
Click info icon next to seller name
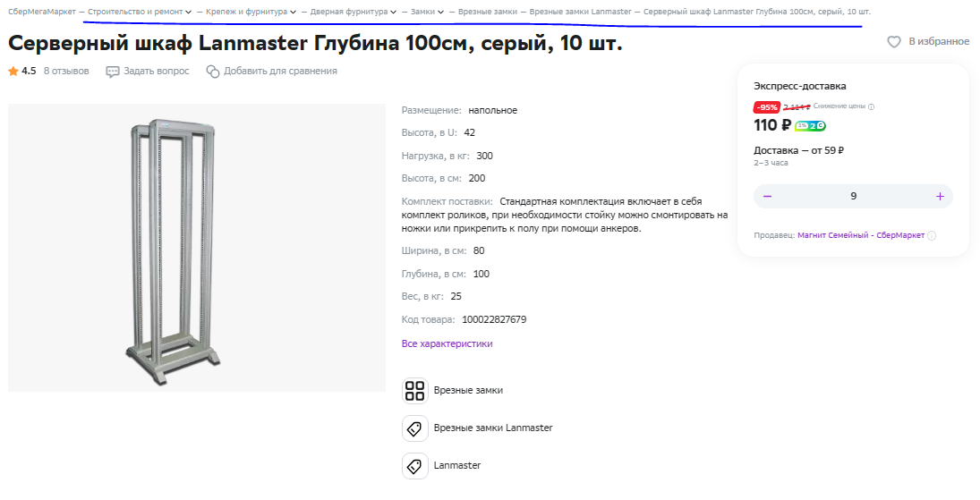(932, 235)
